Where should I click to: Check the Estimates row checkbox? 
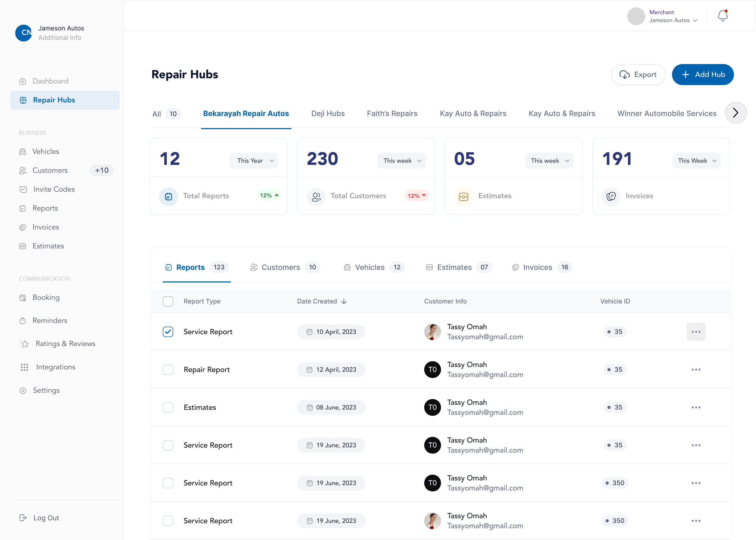pyautogui.click(x=168, y=407)
